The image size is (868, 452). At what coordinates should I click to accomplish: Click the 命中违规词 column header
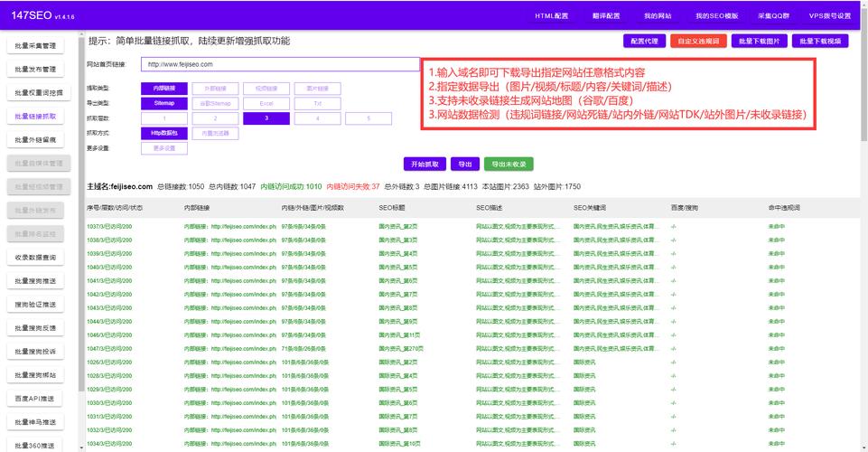coord(784,208)
